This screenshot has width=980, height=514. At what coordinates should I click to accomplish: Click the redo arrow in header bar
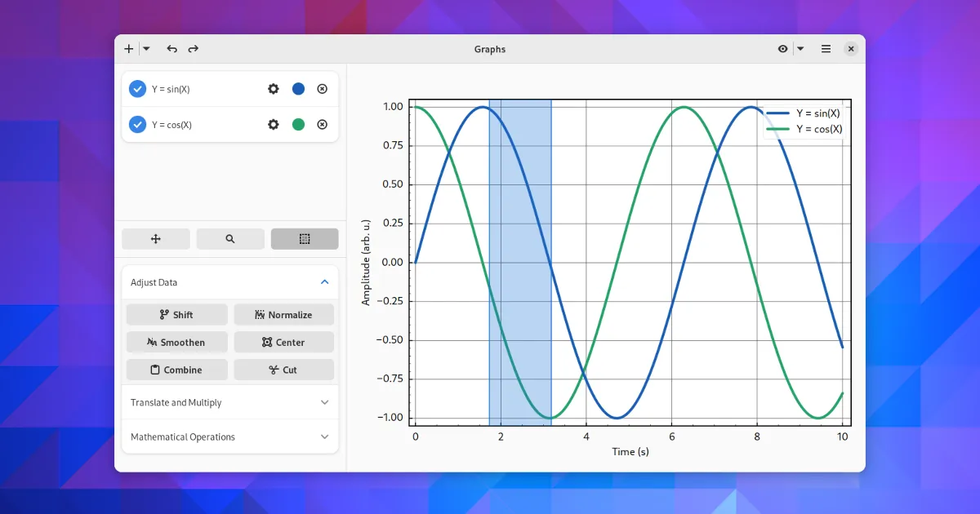tap(194, 49)
